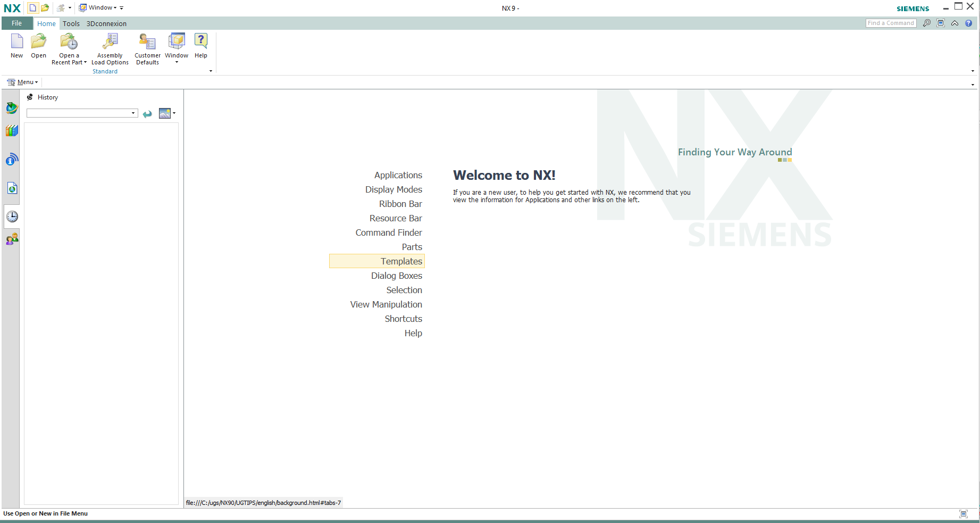This screenshot has height=523, width=980.
Task: Open the Ribbon Bar link
Action: pos(400,204)
